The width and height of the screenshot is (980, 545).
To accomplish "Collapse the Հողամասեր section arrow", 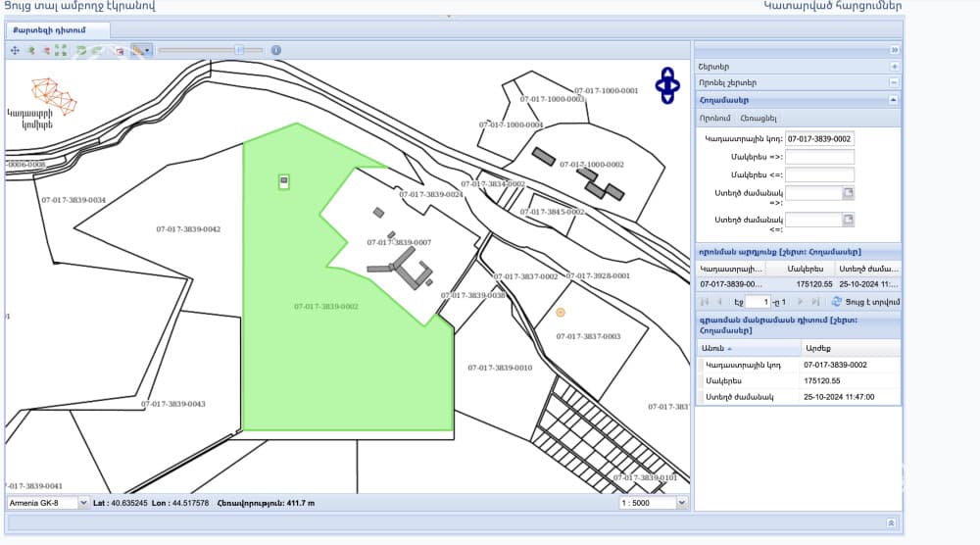I will pos(893,100).
